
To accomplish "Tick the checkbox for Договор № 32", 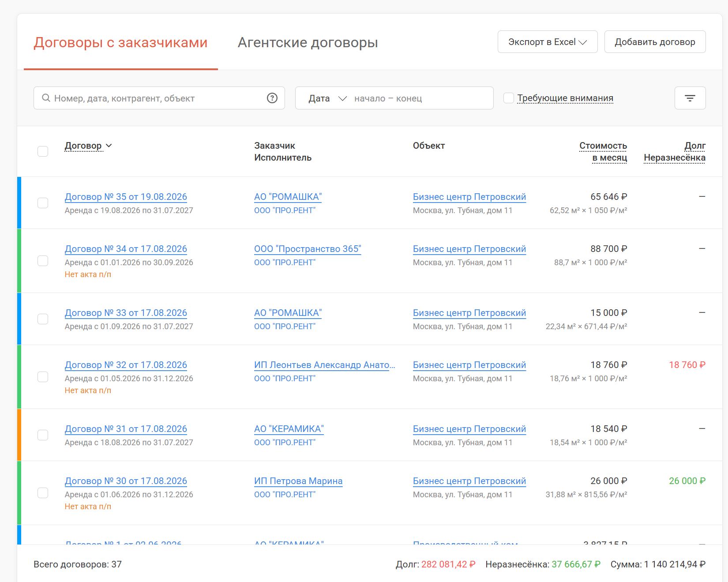I will coord(43,377).
